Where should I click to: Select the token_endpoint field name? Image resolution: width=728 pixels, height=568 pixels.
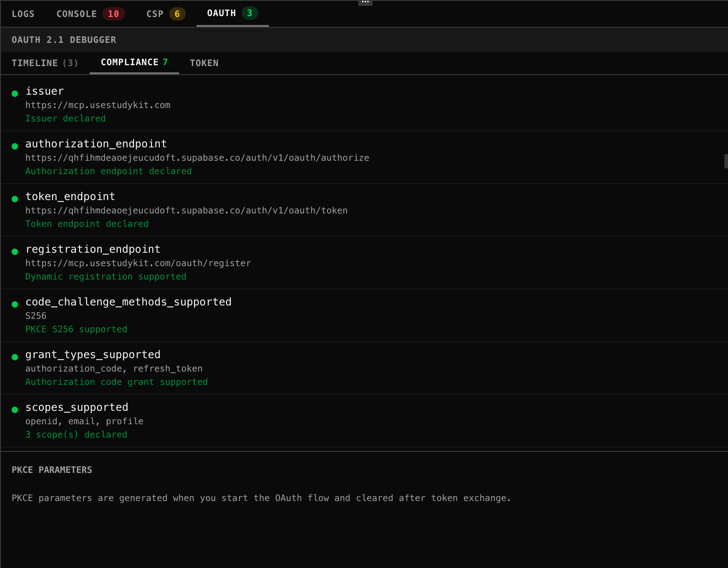70,196
